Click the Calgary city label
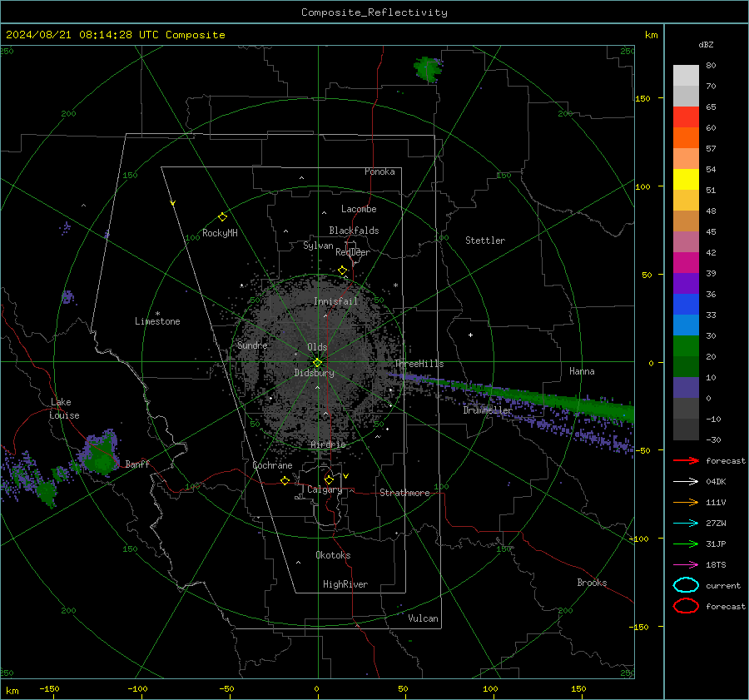Image resolution: width=749 pixels, height=700 pixels. [325, 489]
